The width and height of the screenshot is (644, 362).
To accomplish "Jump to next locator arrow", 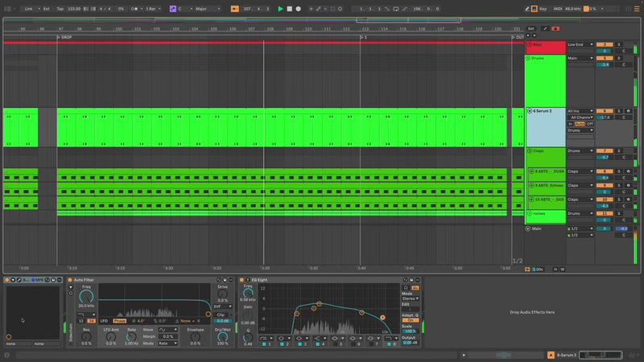I will click(535, 35).
